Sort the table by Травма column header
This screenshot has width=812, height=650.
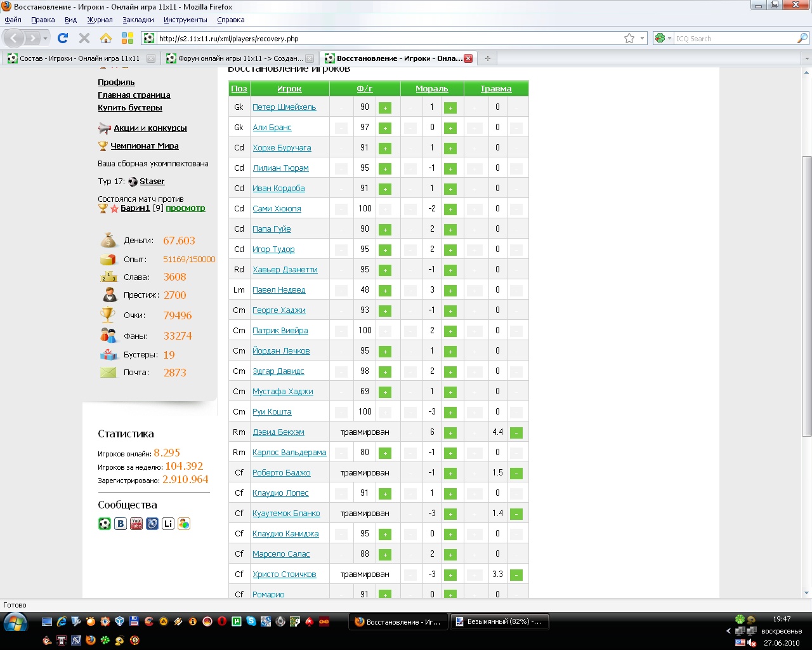496,89
